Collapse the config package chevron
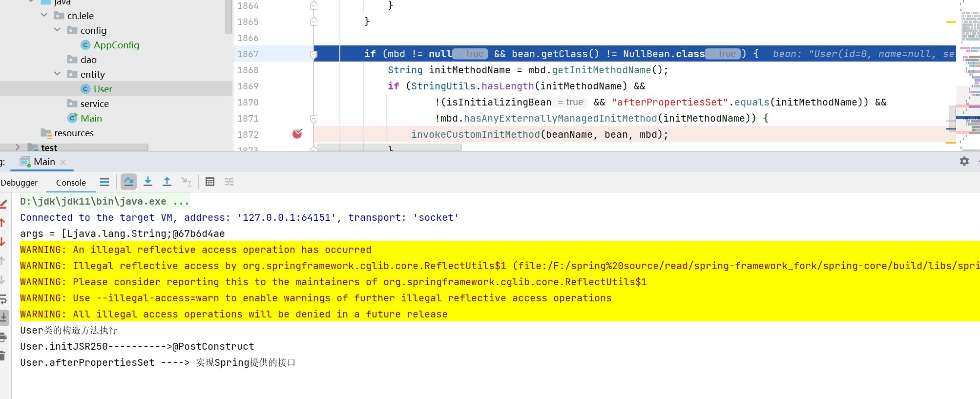The width and height of the screenshot is (980, 399). [x=57, y=30]
